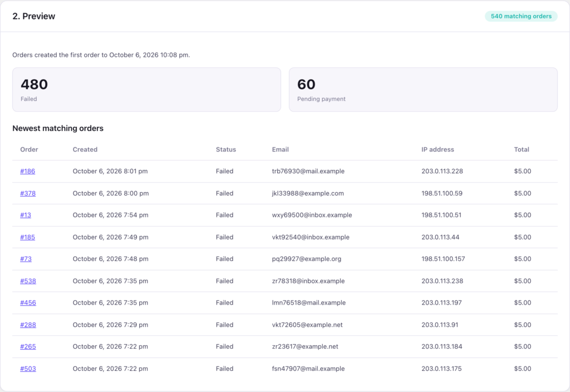570x392 pixels.
Task: Open order #13 link
Action: tap(26, 215)
